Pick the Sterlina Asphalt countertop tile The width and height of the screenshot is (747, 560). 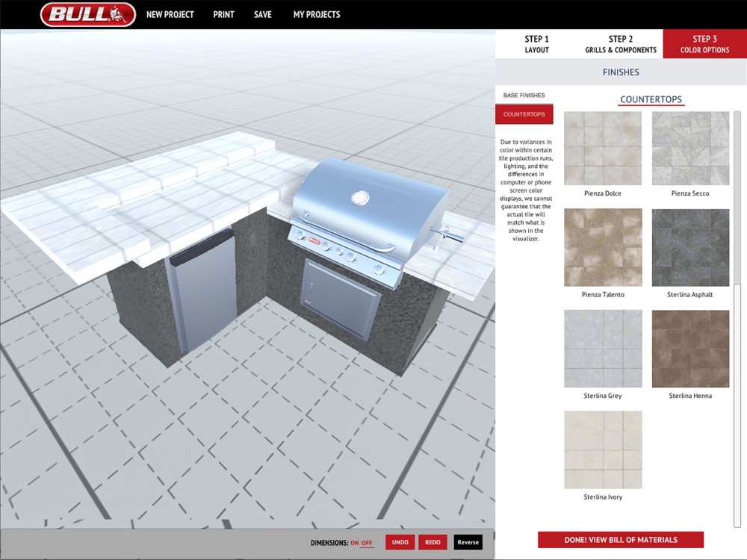pyautogui.click(x=690, y=247)
